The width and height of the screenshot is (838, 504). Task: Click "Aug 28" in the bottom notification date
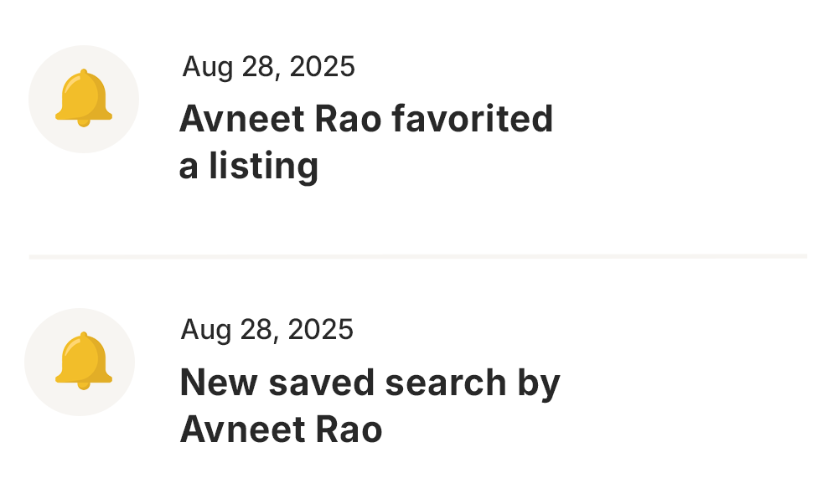pos(229,330)
